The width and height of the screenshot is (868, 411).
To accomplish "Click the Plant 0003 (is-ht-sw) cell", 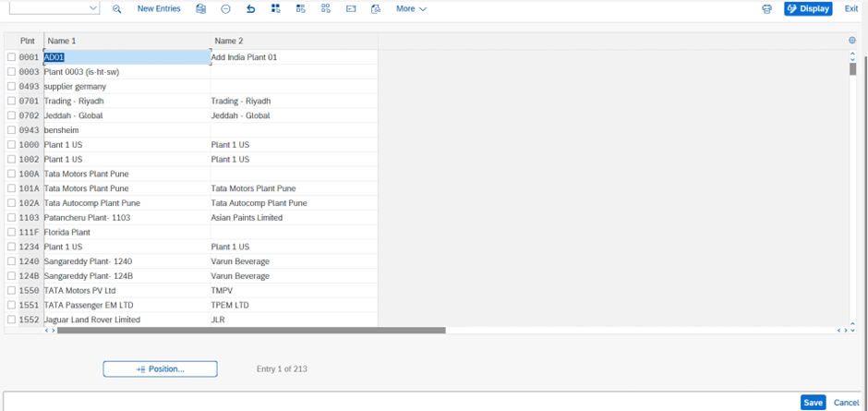I will [127, 71].
